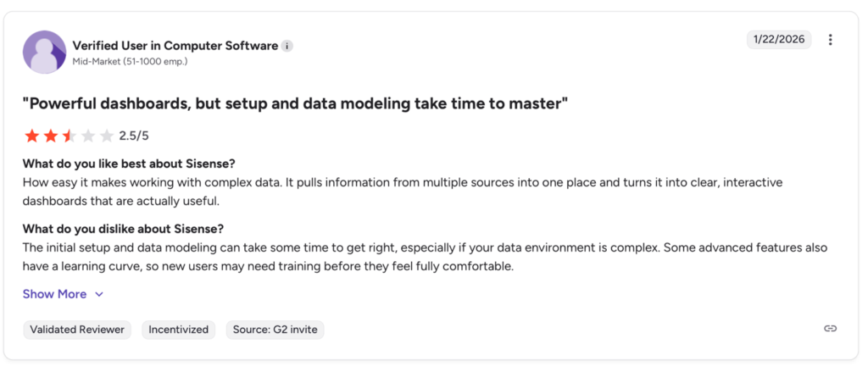Click the half-filled third rating star

pos(69,136)
